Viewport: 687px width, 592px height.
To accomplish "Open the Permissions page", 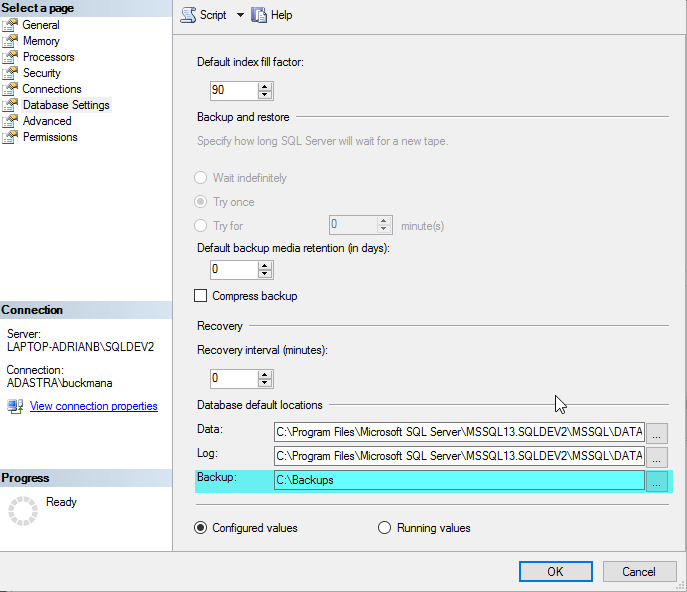I will (x=50, y=137).
